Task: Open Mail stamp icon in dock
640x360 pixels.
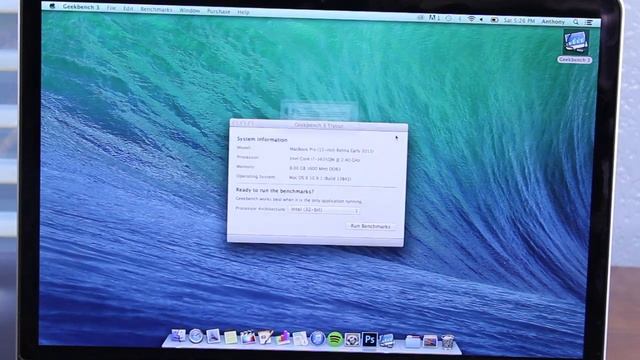Action: pos(213,336)
